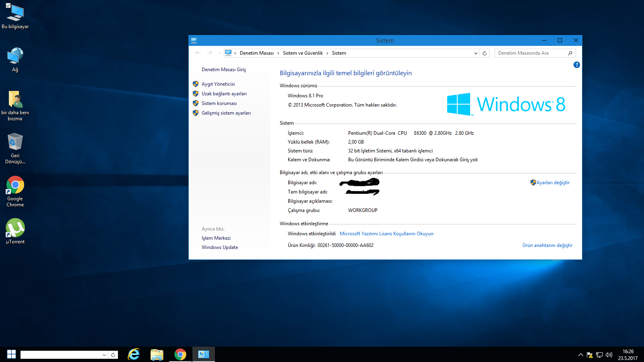The height and width of the screenshot is (362, 644).
Task: Open the taskbar clock showing 16:26
Action: 628,355
